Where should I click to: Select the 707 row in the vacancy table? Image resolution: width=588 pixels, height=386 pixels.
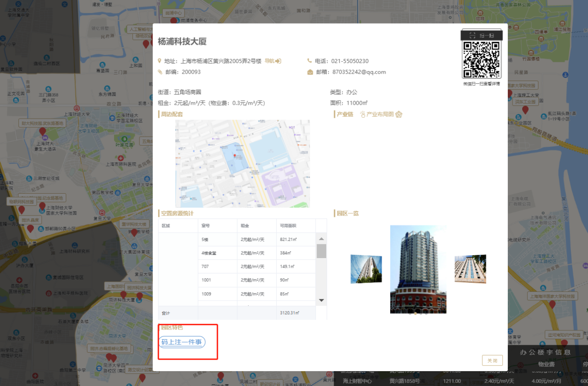pyautogui.click(x=232, y=266)
